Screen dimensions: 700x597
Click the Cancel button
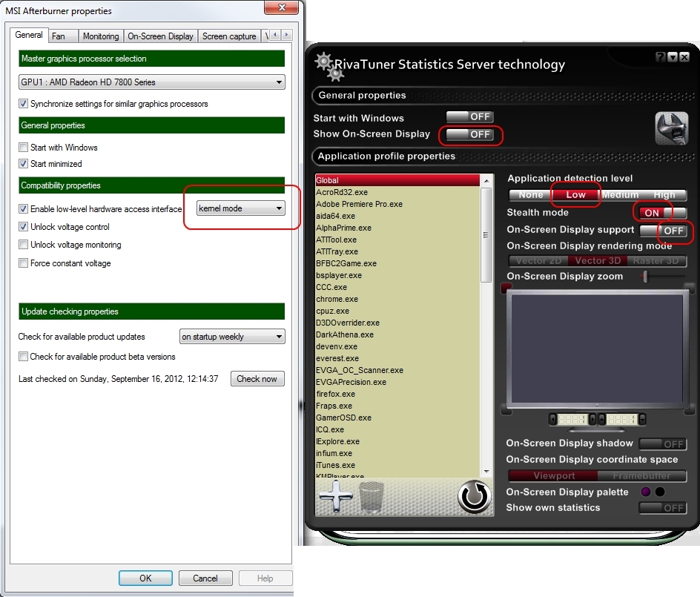[205, 578]
